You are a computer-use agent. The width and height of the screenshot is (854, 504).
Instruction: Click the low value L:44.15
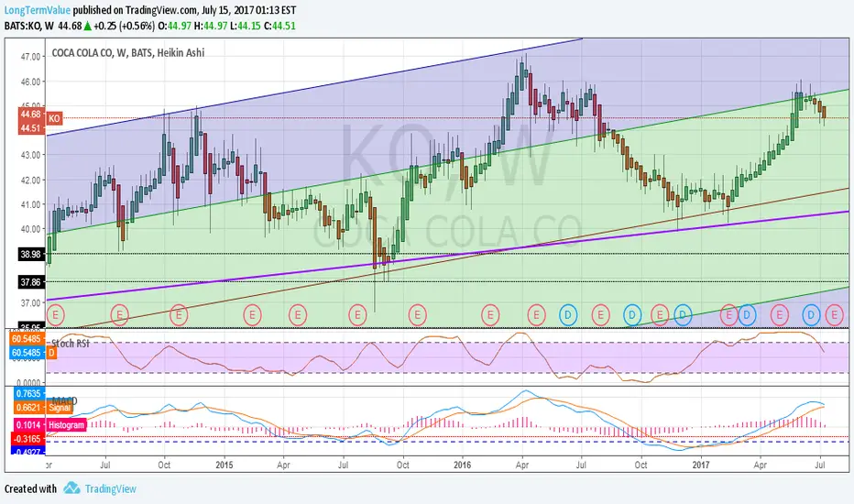click(245, 26)
